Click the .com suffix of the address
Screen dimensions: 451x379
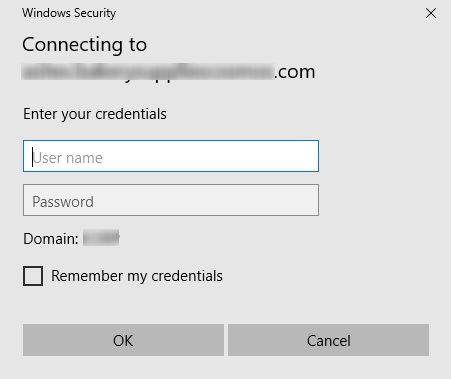tap(295, 72)
